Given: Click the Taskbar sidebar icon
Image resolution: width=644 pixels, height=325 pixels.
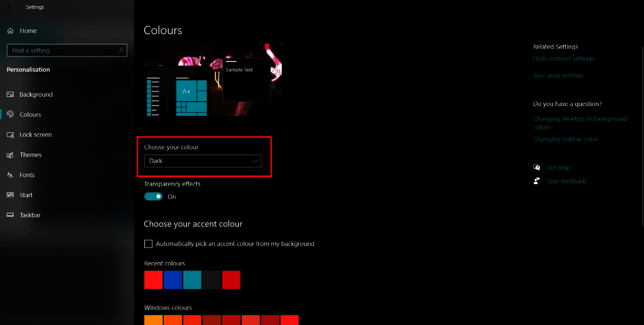Looking at the screenshot, I should click(x=10, y=215).
